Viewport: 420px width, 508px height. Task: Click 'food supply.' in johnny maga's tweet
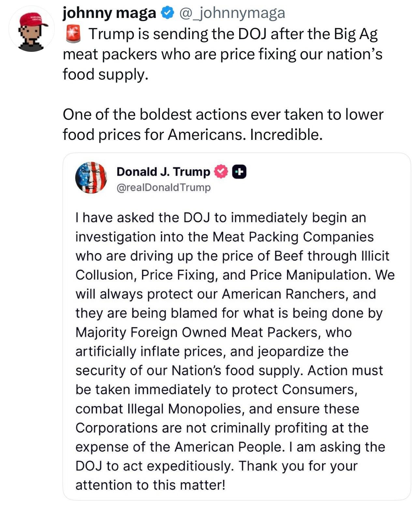click(106, 74)
